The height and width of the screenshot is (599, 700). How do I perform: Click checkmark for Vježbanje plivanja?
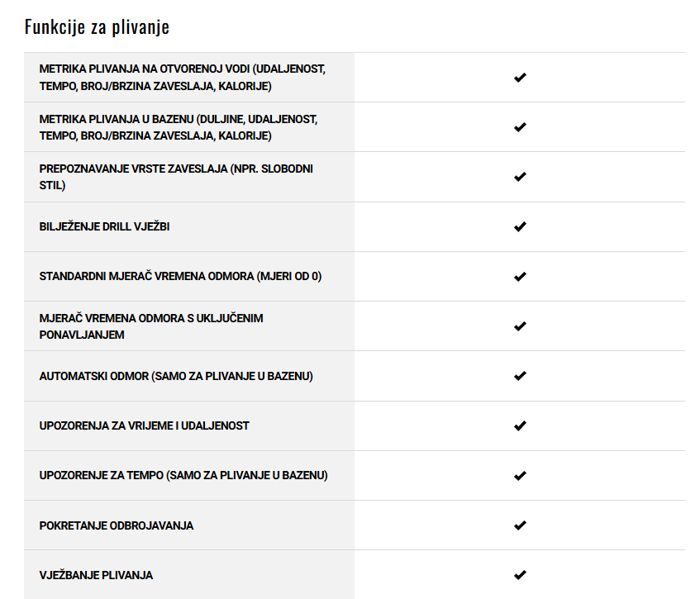(520, 575)
